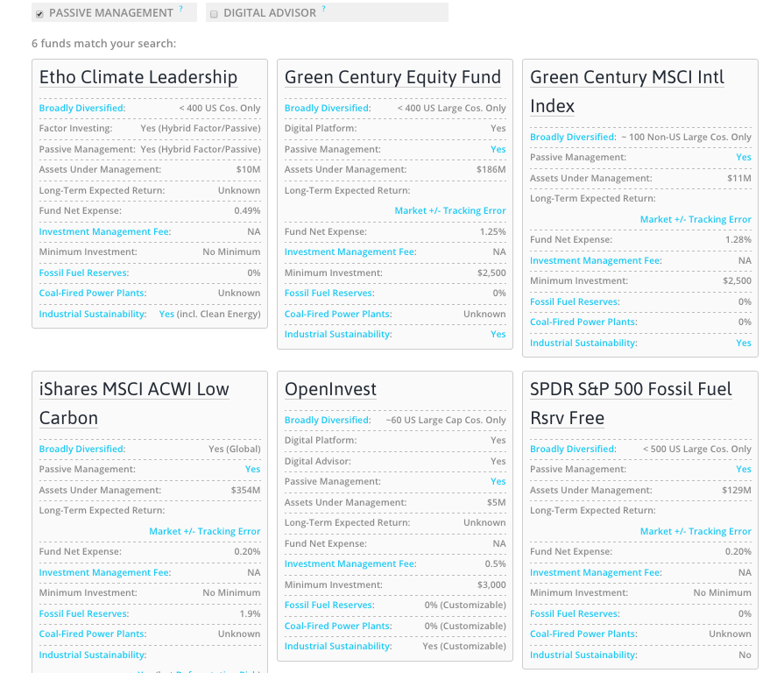Click Passive Management Yes in Green Century MSCI Intl card

(x=744, y=157)
